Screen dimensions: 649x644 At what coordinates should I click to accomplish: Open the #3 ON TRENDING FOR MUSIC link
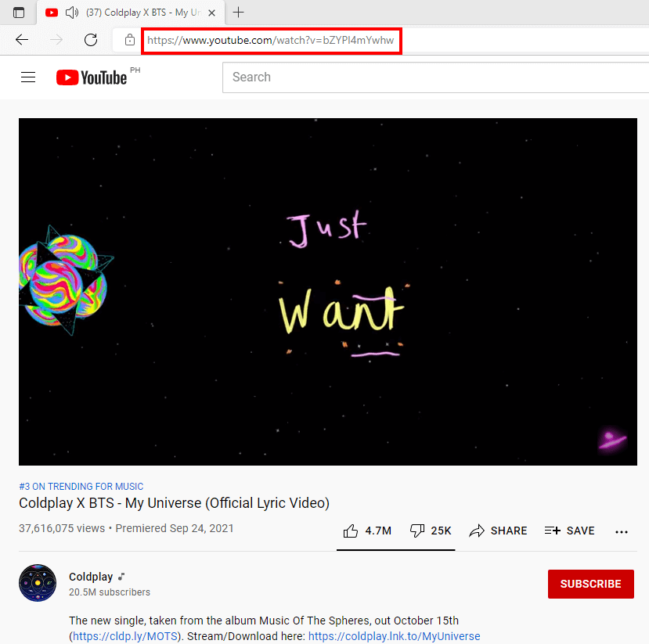[x=81, y=486]
